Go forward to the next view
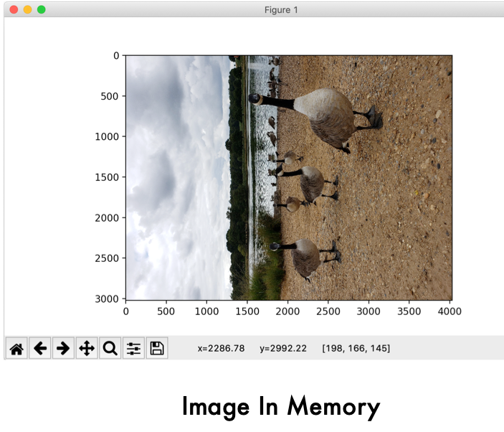Image resolution: width=504 pixels, height=432 pixels. click(x=63, y=349)
